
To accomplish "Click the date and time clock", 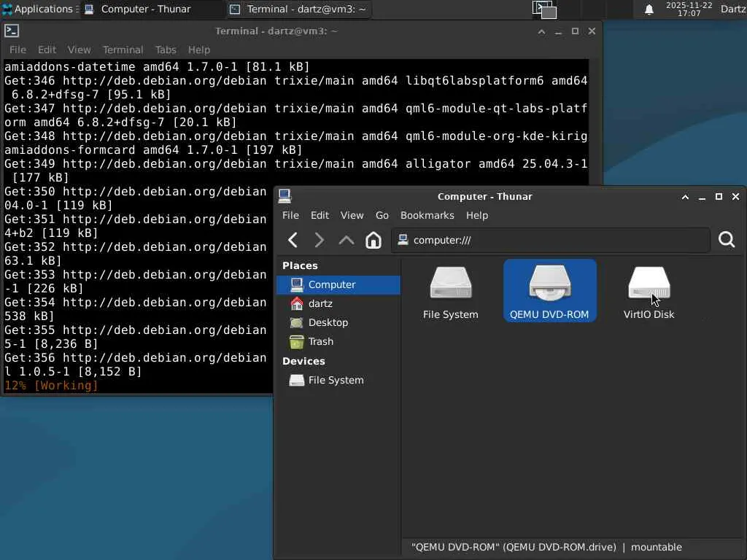I will [x=689, y=9].
